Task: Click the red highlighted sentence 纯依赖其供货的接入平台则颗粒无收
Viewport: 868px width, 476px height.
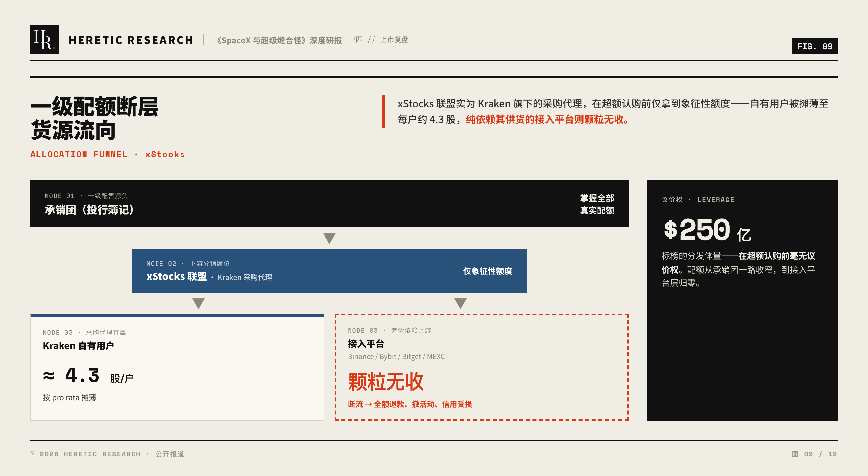Action: click(x=547, y=119)
